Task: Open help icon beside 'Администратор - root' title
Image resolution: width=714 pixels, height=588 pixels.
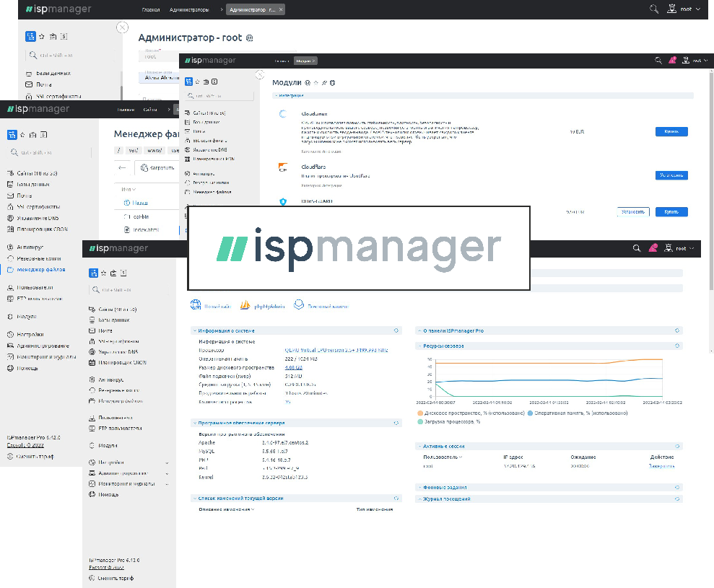Action: (x=250, y=38)
